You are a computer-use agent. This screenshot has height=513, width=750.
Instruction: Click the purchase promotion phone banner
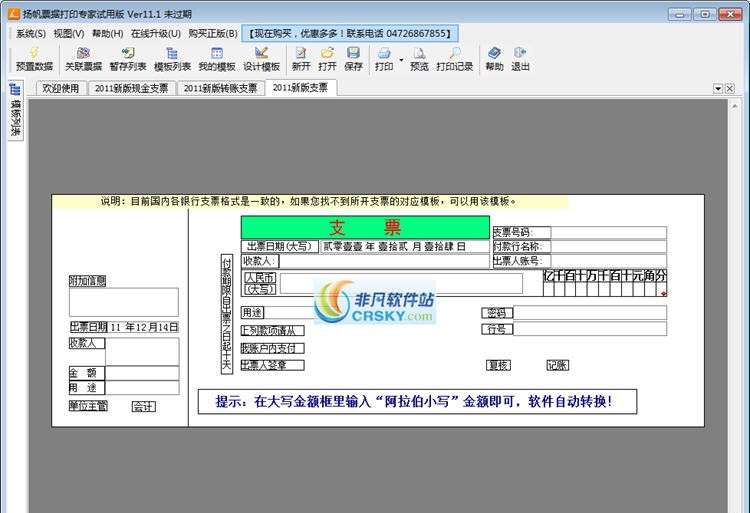click(350, 33)
